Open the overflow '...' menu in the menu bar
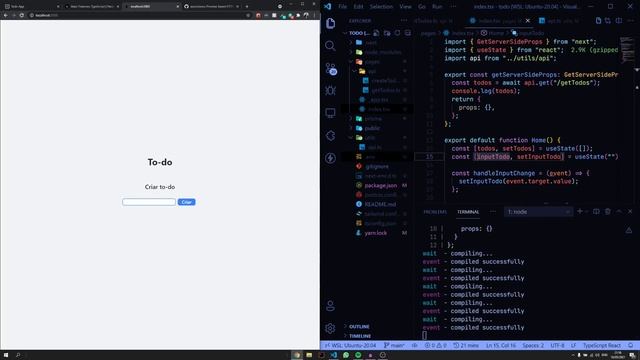This screenshot has height=360, width=640. 453,7
